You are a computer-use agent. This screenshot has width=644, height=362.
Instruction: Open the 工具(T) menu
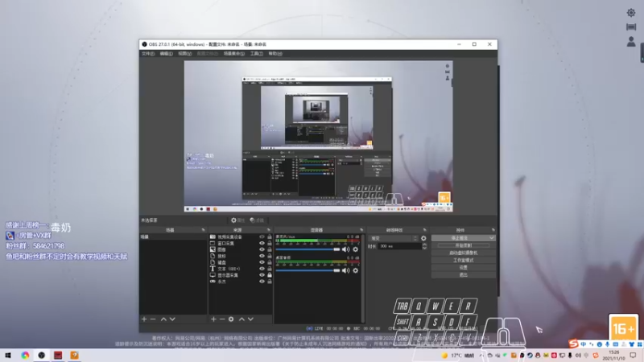(x=257, y=54)
